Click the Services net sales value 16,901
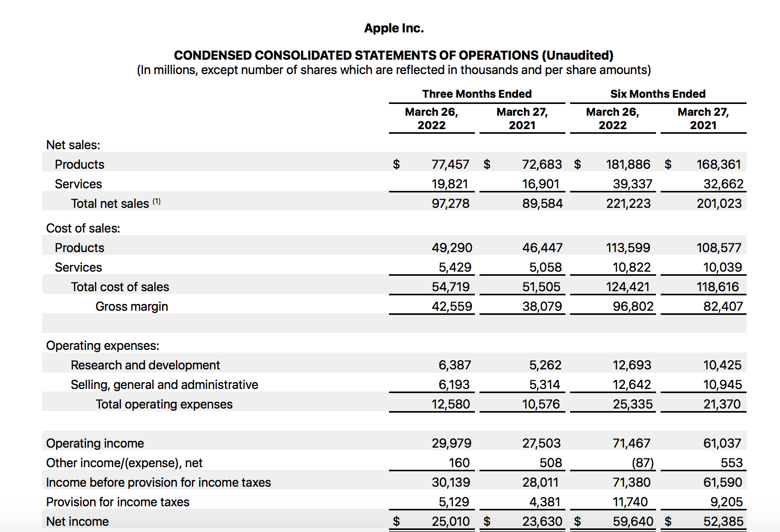Screen dimensions: 780x532 (541, 184)
